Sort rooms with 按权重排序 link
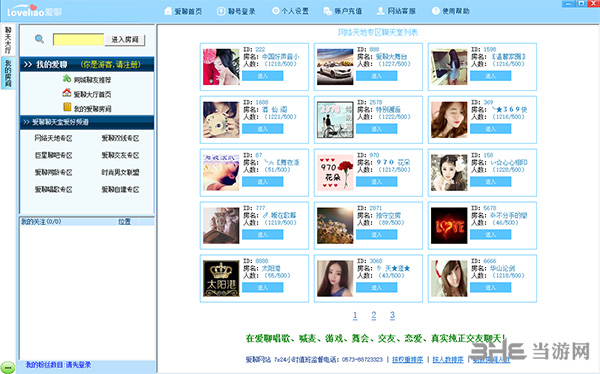This screenshot has height=374, width=600. (408, 360)
